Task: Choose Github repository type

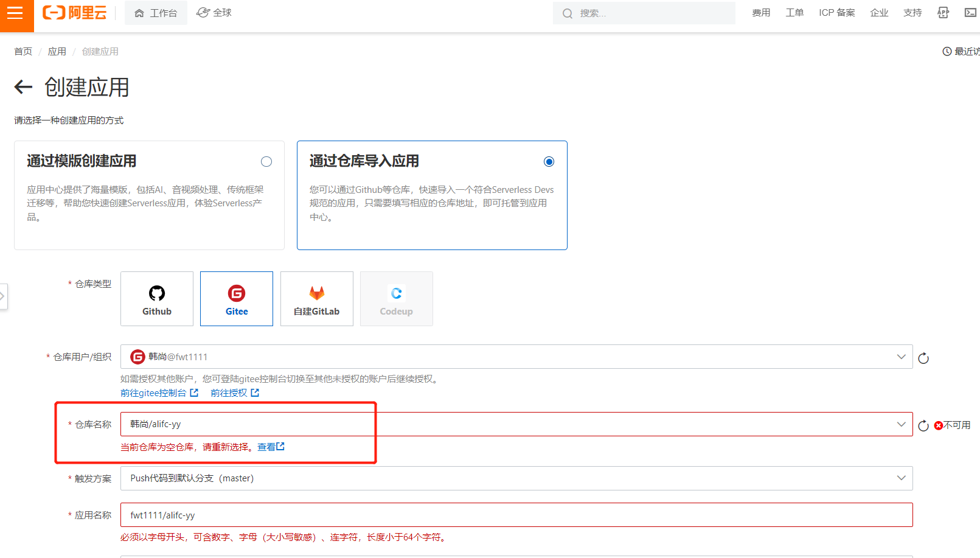Action: 157,299
